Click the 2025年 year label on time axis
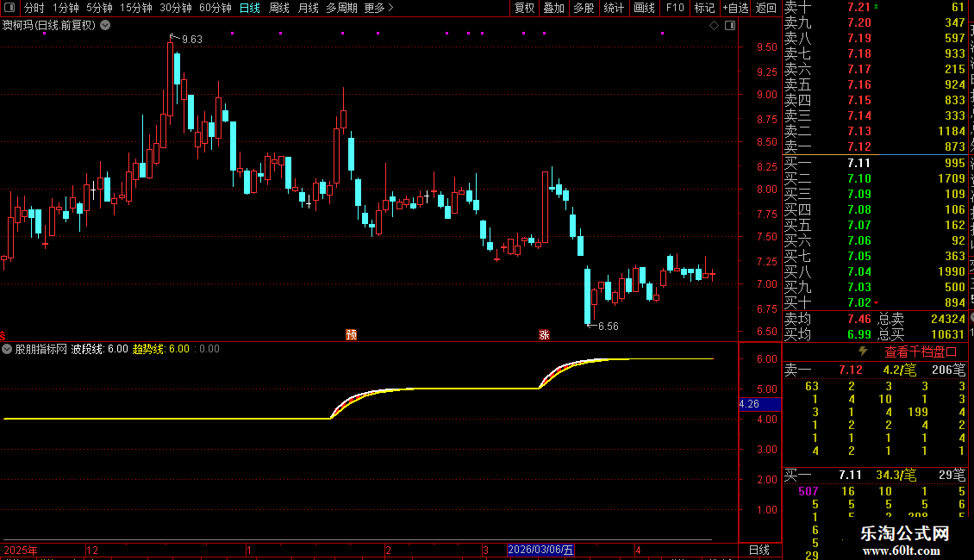This screenshot has width=974, height=560. click(21, 550)
